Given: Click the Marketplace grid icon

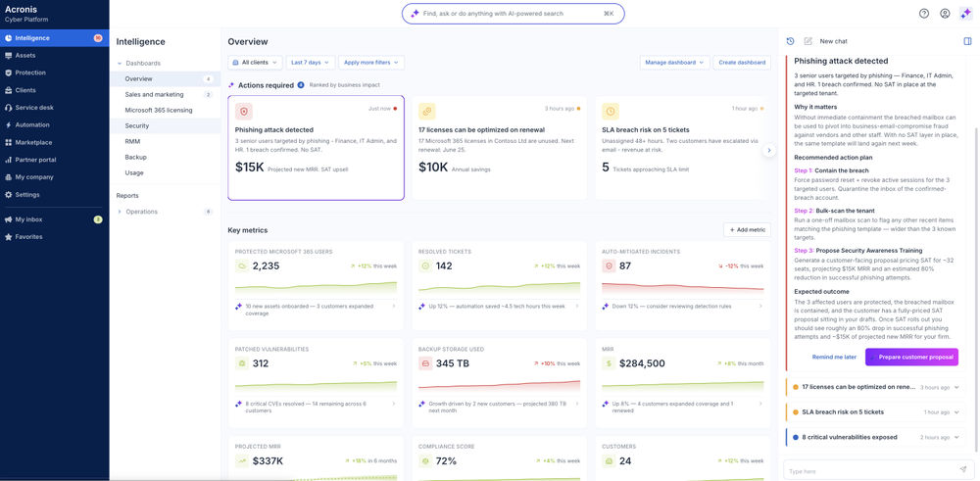Looking at the screenshot, I should click(x=8, y=142).
